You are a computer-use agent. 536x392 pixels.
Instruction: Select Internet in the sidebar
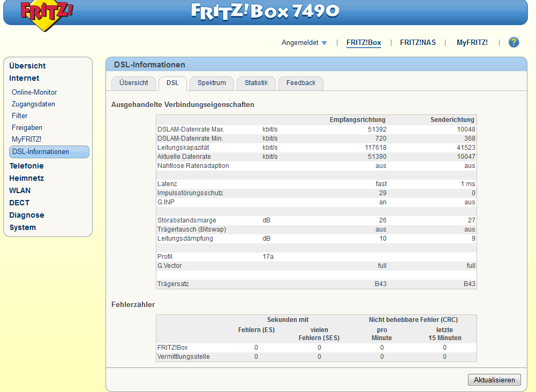[x=24, y=78]
